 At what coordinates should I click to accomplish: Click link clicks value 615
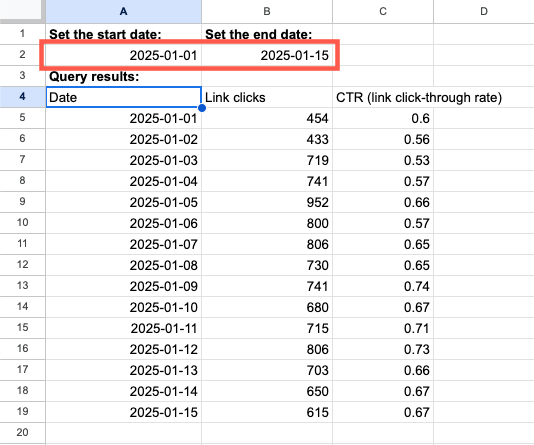[267, 412]
